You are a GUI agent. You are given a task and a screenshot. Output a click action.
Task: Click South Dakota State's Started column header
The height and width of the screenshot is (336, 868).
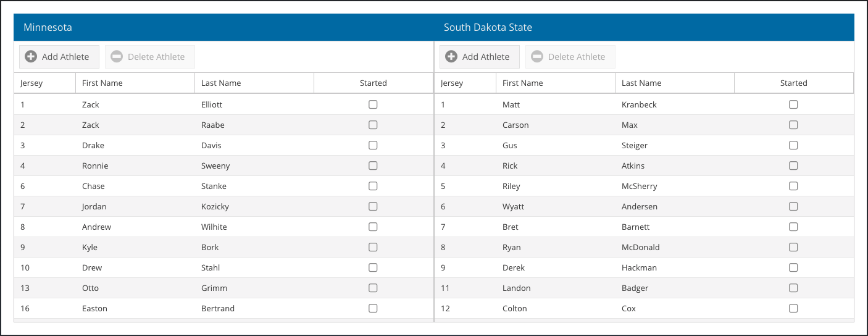[x=794, y=83]
